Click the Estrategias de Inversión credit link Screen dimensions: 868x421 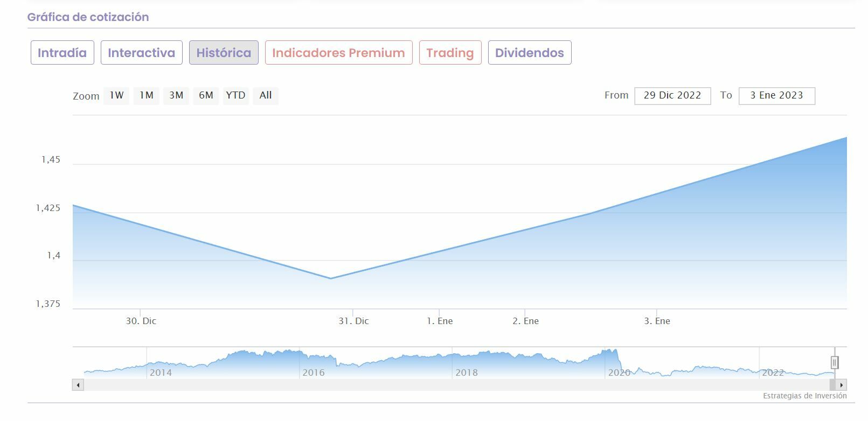[x=805, y=396]
